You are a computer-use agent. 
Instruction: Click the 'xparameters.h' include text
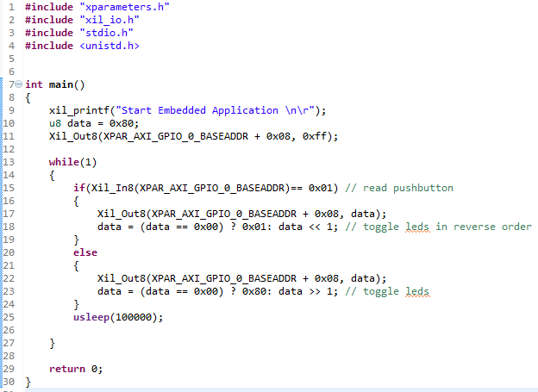(x=124, y=7)
